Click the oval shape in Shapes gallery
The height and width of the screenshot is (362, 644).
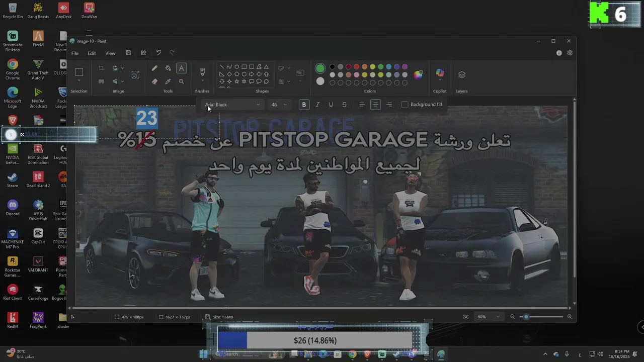click(236, 67)
